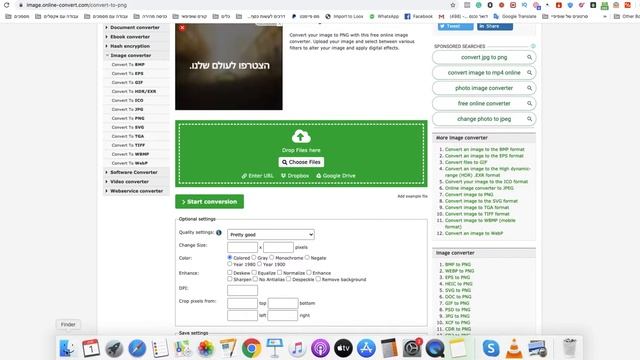The width and height of the screenshot is (640, 360).
Task: Open Skype from the dock
Action: point(491,348)
